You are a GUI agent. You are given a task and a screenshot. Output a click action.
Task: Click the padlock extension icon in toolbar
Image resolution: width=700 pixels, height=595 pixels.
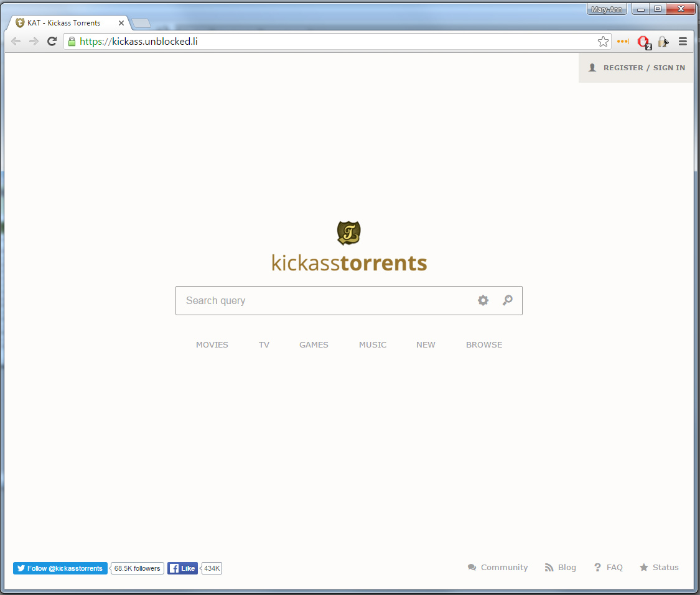[x=663, y=42]
